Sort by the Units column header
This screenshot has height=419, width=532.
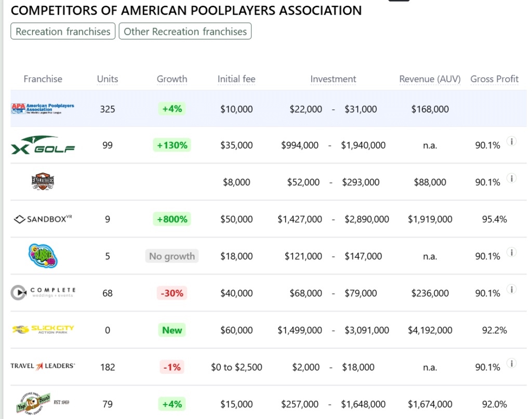(108, 79)
